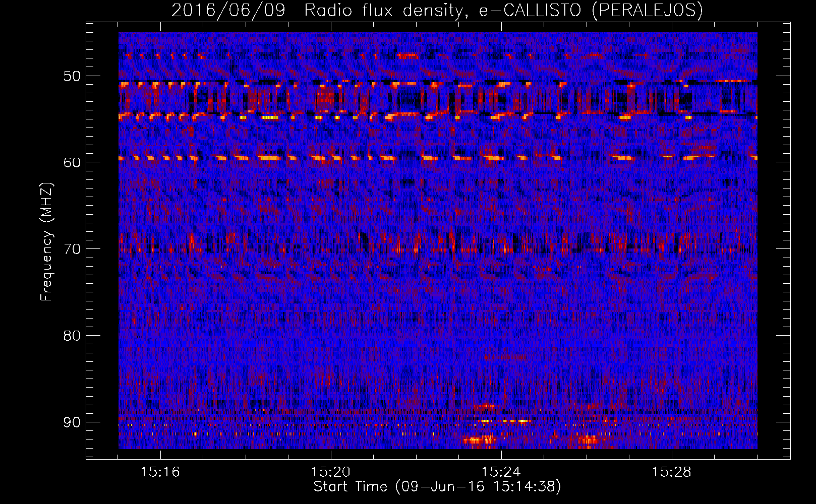
Task: Click the frequency tick label '90'
Action: [72, 422]
